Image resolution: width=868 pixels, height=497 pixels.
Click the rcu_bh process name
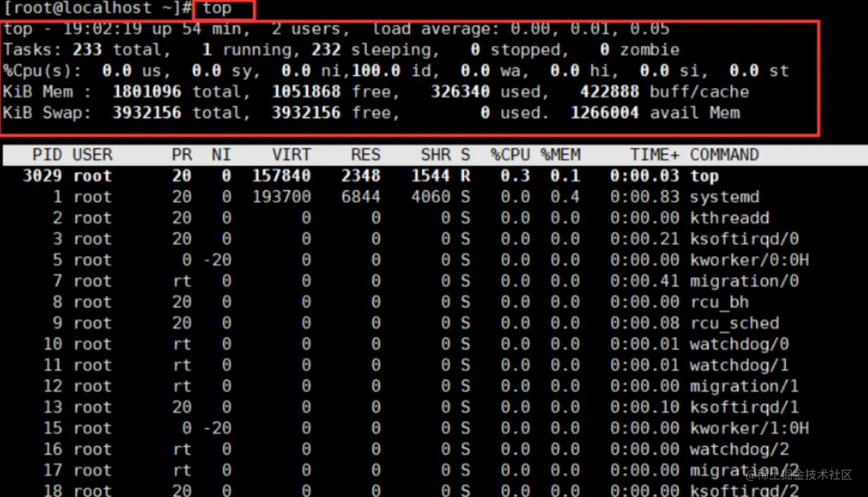click(720, 302)
